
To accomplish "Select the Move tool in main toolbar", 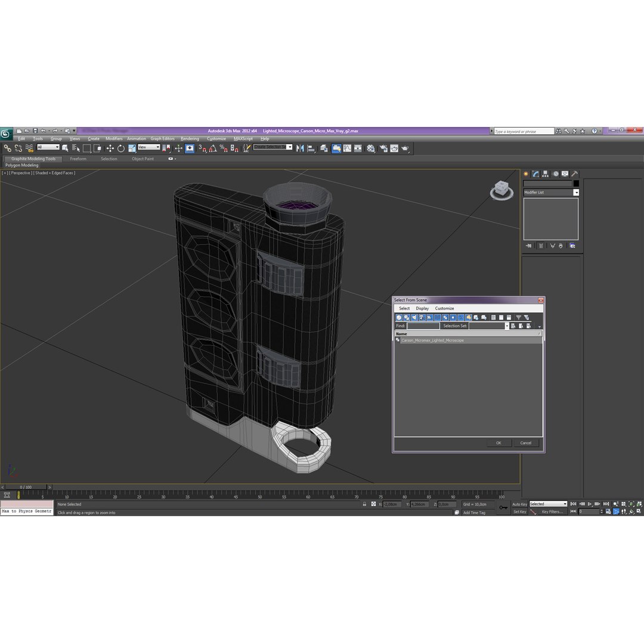I will pyautogui.click(x=110, y=148).
